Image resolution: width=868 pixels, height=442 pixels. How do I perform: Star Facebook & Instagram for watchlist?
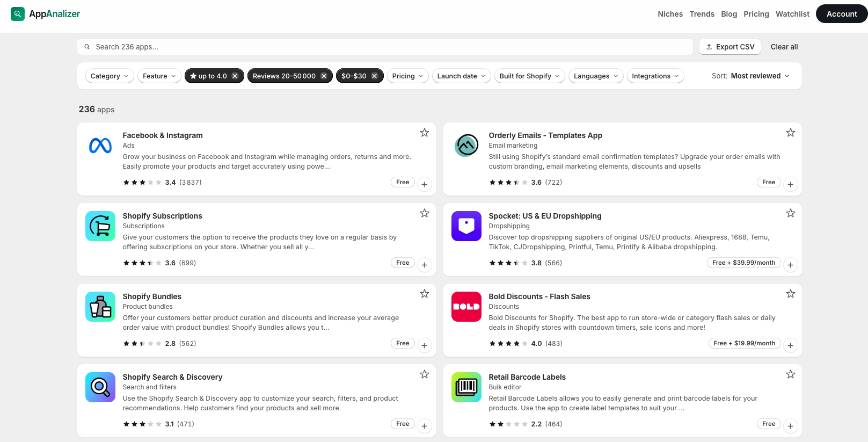tap(424, 133)
